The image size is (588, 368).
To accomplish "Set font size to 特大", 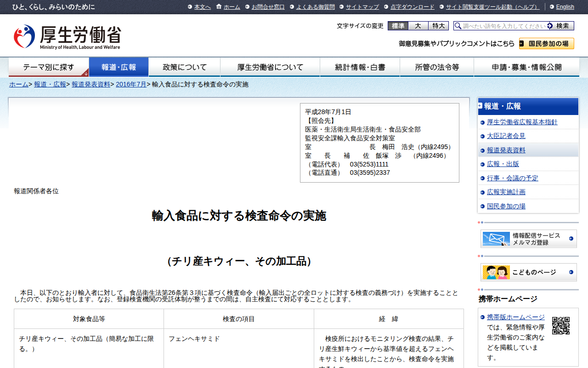I will click(438, 26).
